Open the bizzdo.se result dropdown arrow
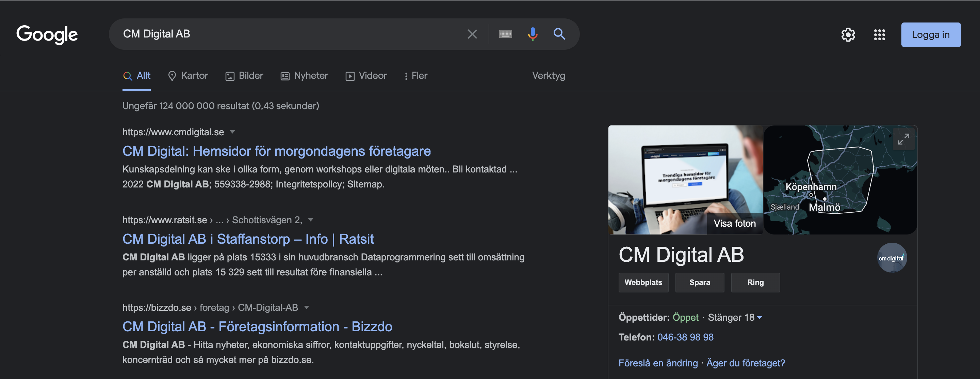980x379 pixels. [x=307, y=307]
